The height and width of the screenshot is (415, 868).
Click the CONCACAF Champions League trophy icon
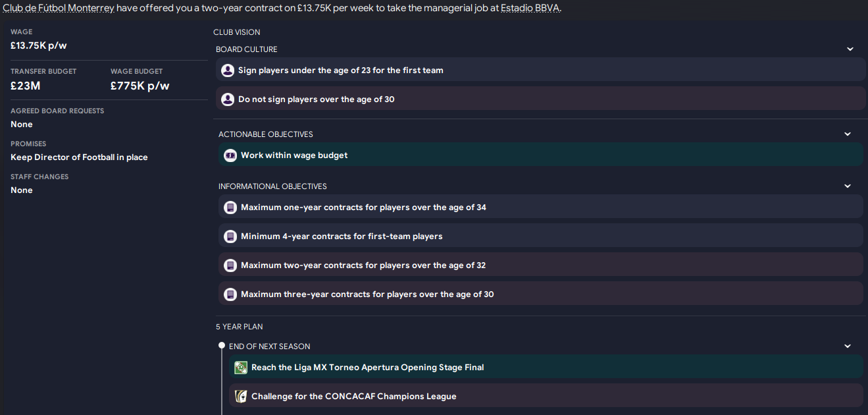point(241,397)
